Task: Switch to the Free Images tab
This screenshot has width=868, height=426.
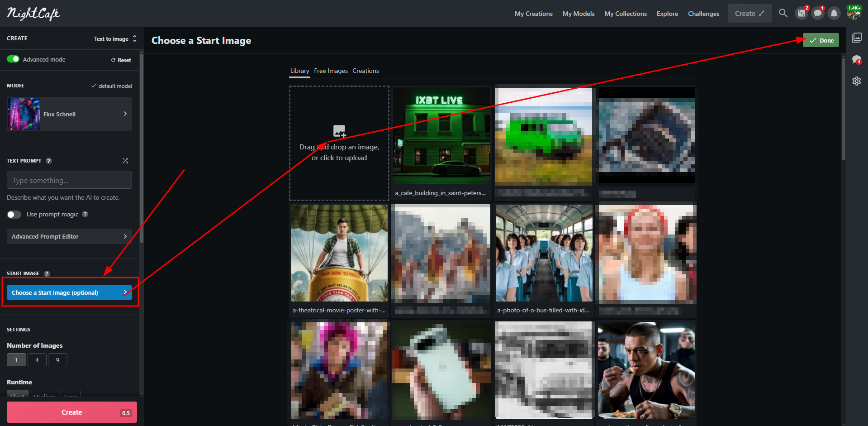Action: tap(331, 71)
